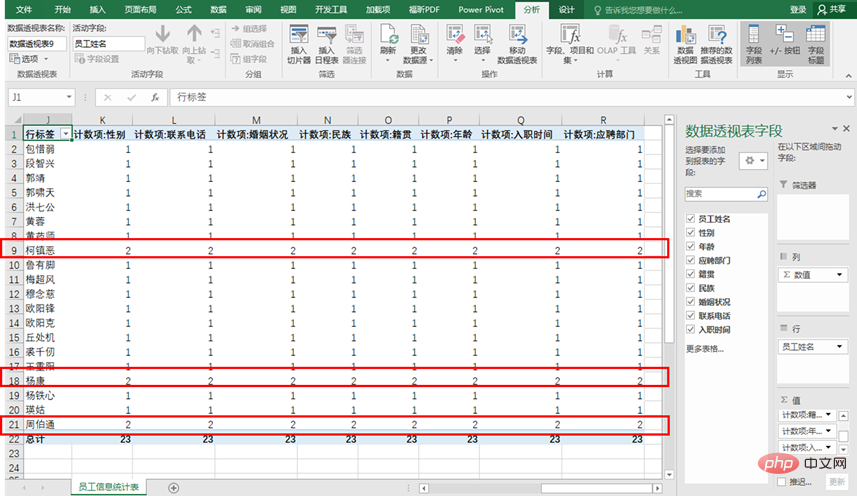Toggle the 入职时间 field checkbox
The height and width of the screenshot is (496, 857).
pyautogui.click(x=690, y=329)
